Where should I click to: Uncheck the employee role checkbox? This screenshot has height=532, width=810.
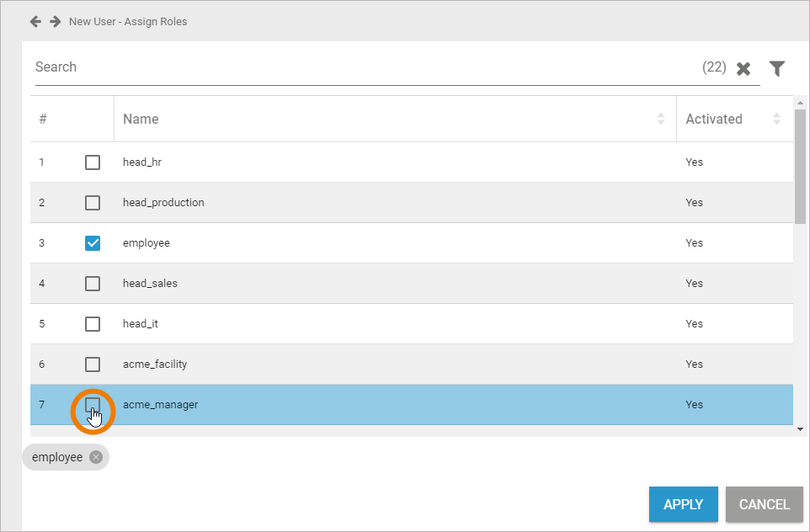[93, 243]
